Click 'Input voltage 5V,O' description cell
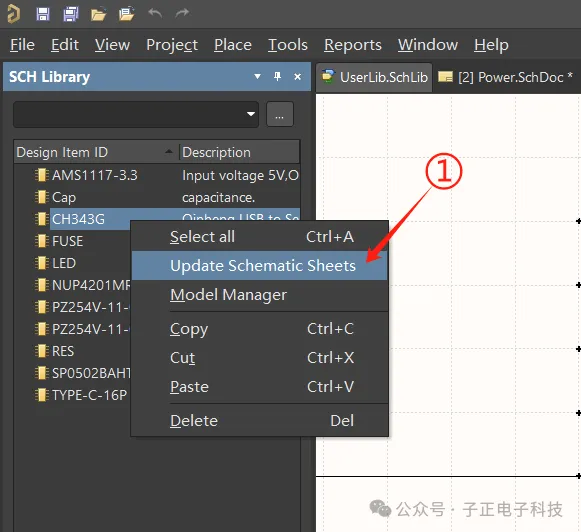The width and height of the screenshot is (581, 532). (240, 175)
